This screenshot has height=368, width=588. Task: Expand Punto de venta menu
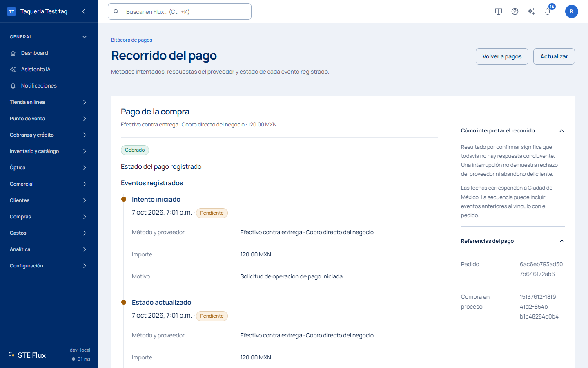tap(49, 119)
